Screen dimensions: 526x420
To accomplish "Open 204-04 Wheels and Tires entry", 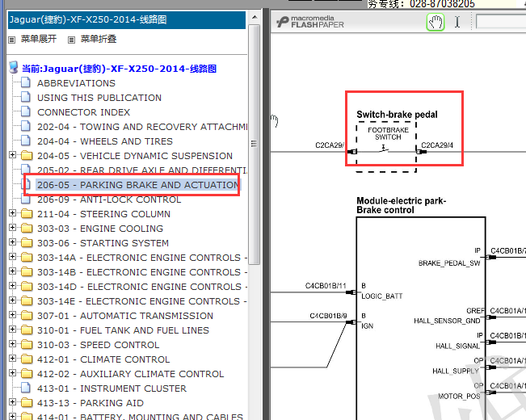I will [x=105, y=141].
